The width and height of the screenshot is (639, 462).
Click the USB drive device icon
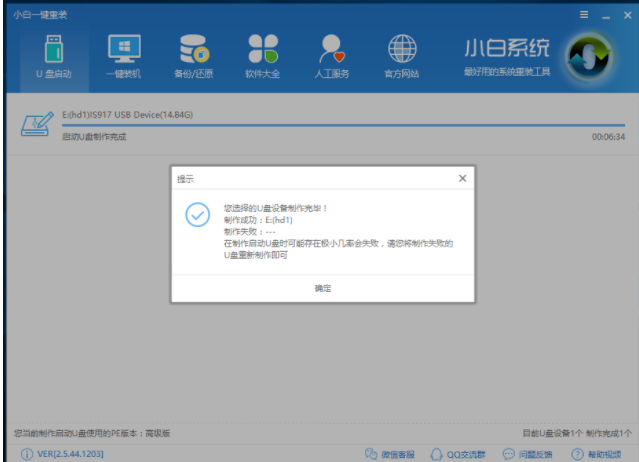36,124
